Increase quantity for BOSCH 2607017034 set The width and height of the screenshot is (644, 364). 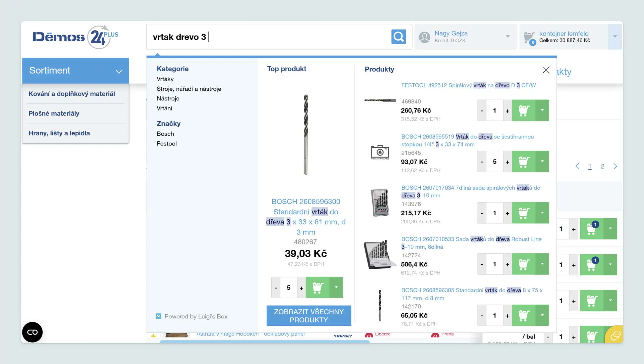tap(507, 213)
